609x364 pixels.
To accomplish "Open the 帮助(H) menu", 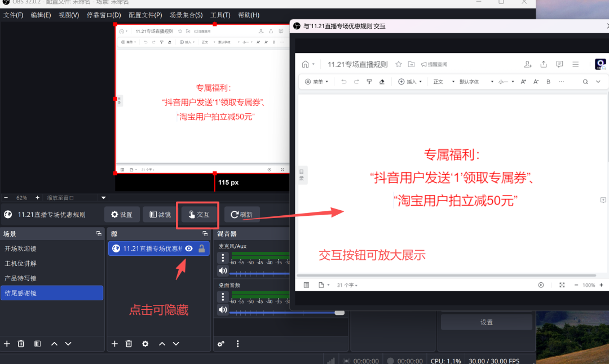I will (249, 15).
